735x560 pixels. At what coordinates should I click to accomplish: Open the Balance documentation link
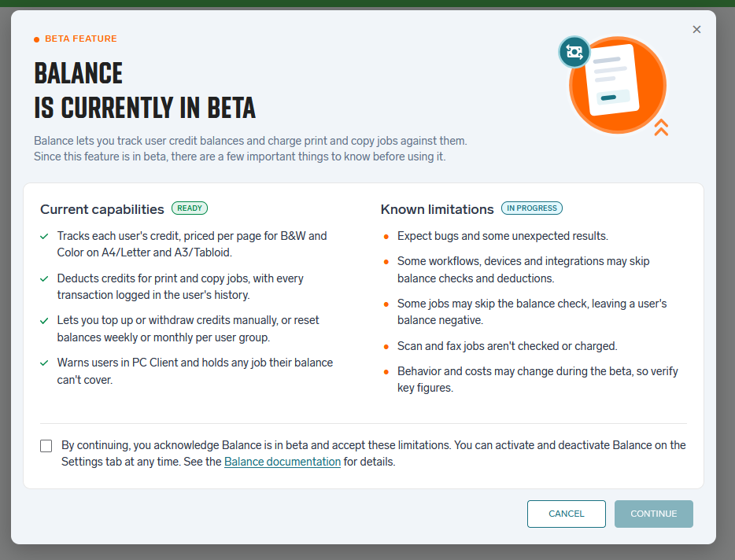[283, 462]
